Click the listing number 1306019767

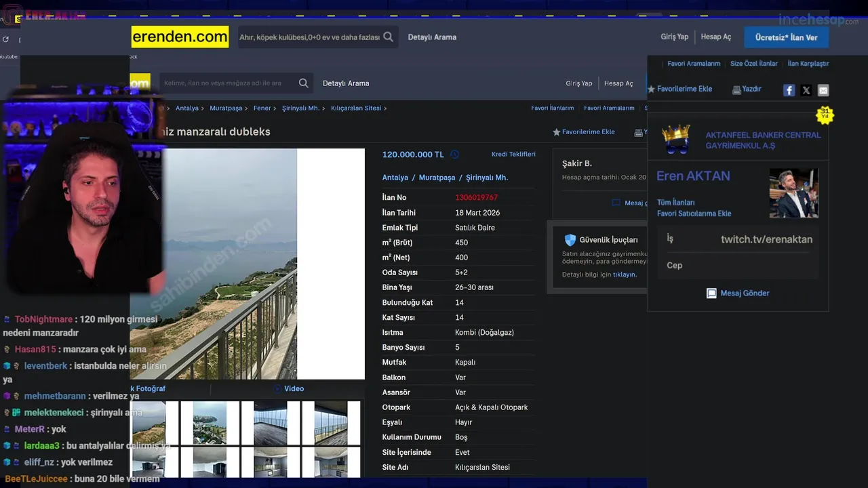coord(476,198)
